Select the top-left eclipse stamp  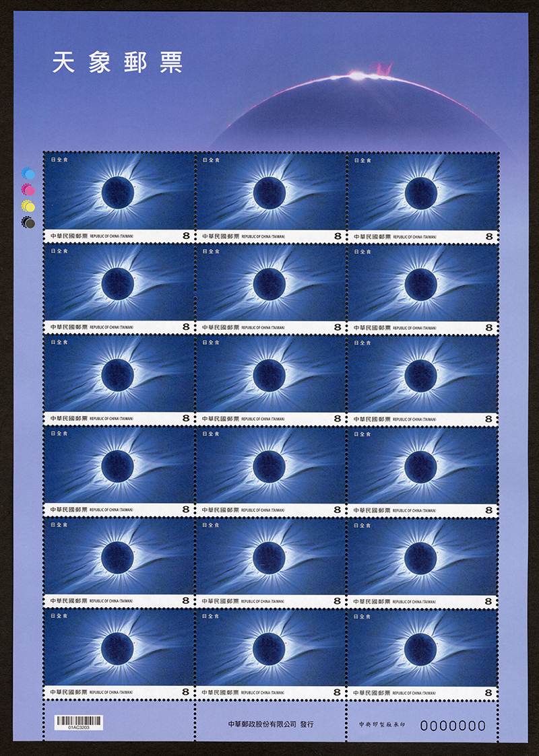[x=119, y=197]
